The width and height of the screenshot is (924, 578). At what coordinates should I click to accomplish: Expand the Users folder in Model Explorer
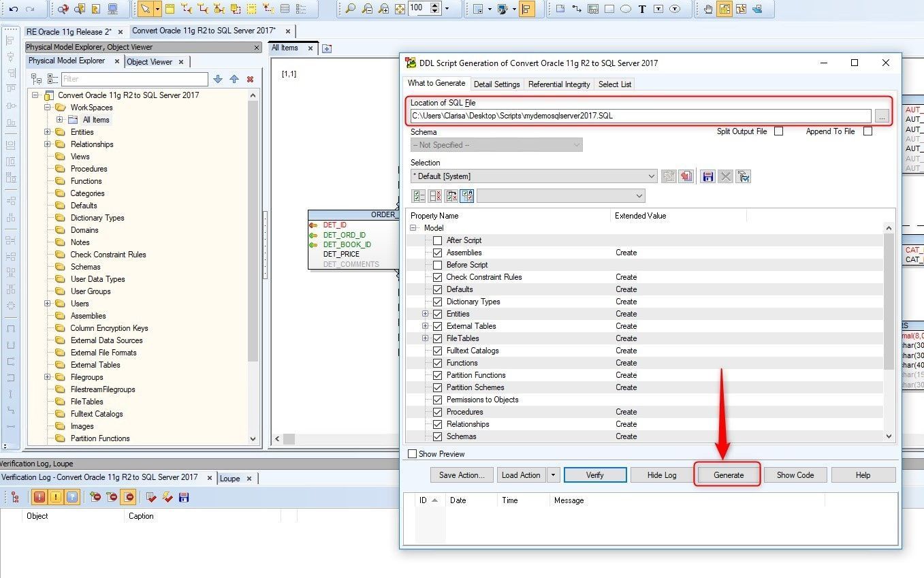(x=48, y=304)
